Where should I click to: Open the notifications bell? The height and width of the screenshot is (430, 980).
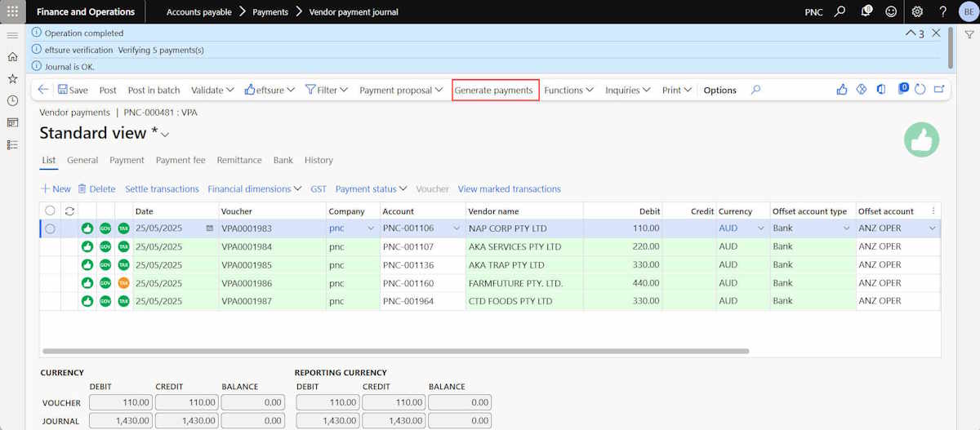click(x=866, y=12)
